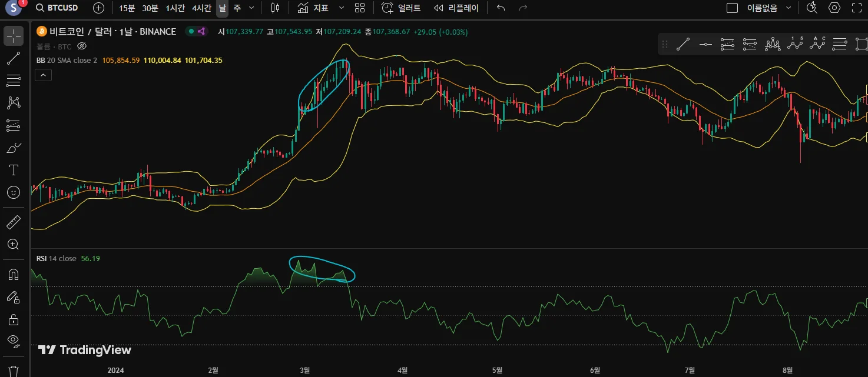The height and width of the screenshot is (377, 868).
Task: Collapse the indicator legend chevron
Action: click(x=44, y=75)
